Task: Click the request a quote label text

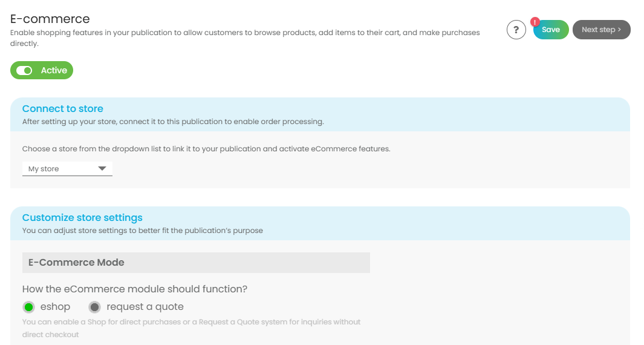Action: pyautogui.click(x=145, y=307)
